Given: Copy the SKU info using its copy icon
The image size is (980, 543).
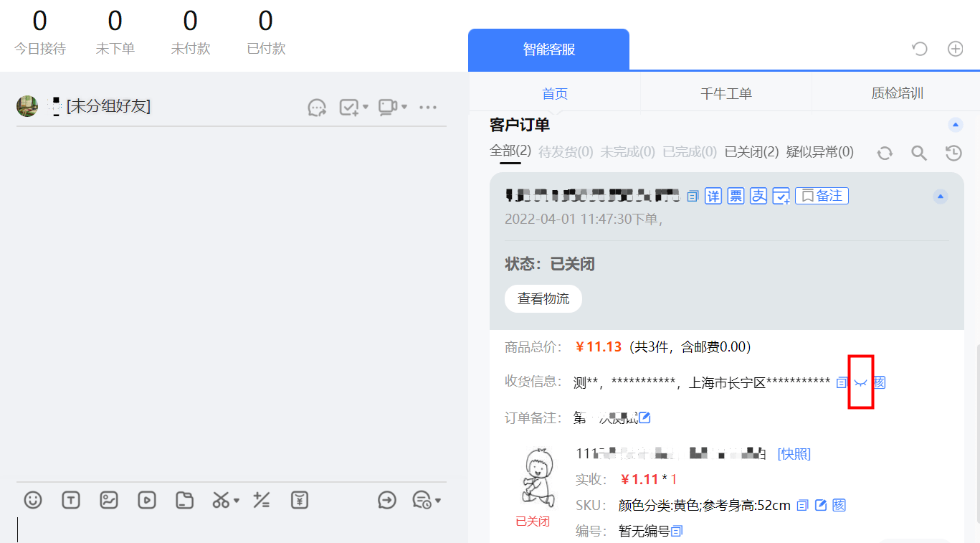Looking at the screenshot, I should [801, 505].
